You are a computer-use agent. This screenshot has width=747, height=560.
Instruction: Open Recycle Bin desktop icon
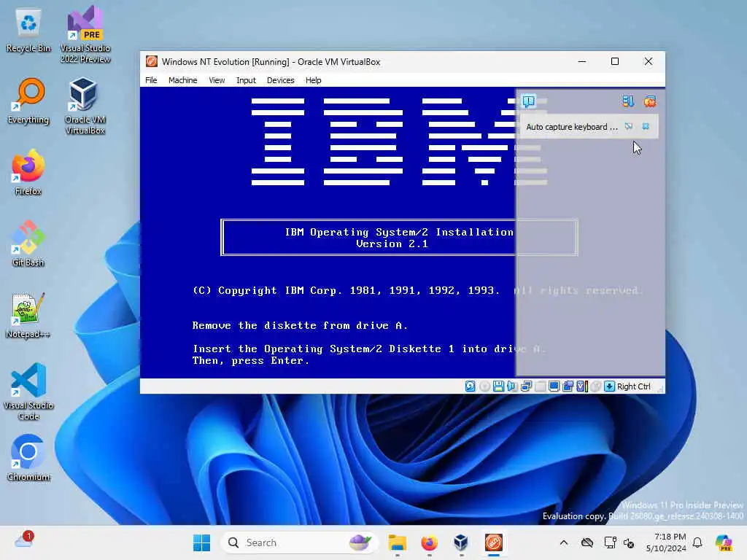pos(28,31)
